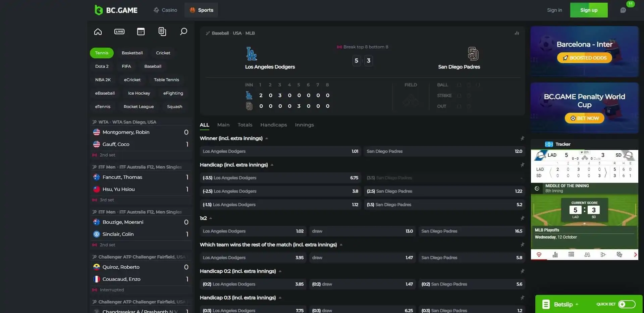Image resolution: width=644 pixels, height=313 pixels.
Task: Pin the 1x2 market
Action: click(522, 218)
